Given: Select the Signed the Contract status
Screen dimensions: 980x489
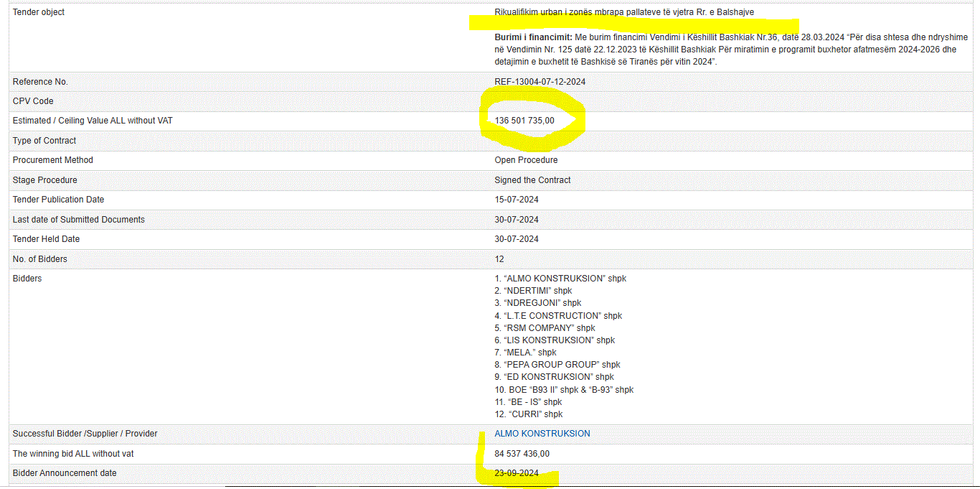Looking at the screenshot, I should click(x=533, y=180).
